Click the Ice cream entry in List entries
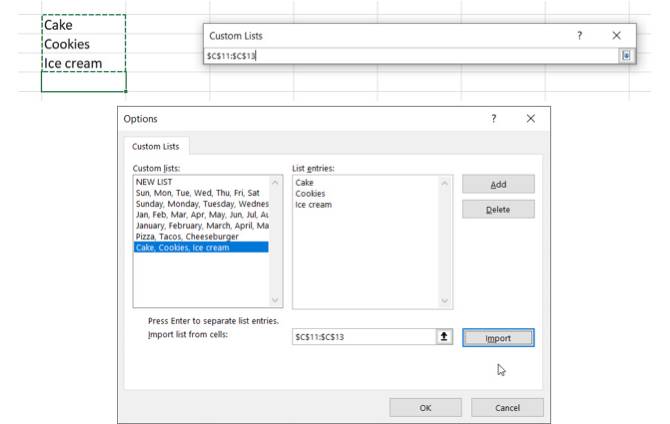Screen dimensions: 670x424 [x=313, y=205]
